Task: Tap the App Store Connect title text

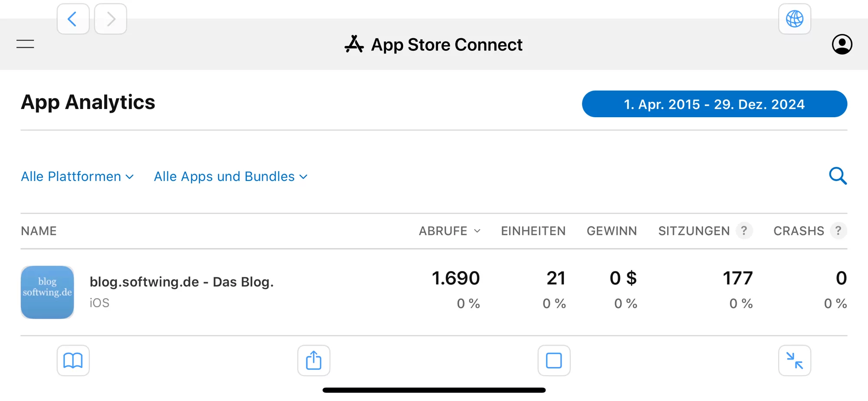Action: click(447, 45)
